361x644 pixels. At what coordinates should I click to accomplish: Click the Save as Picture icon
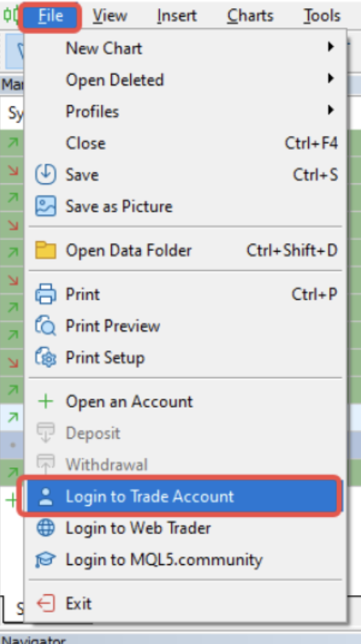tap(45, 206)
